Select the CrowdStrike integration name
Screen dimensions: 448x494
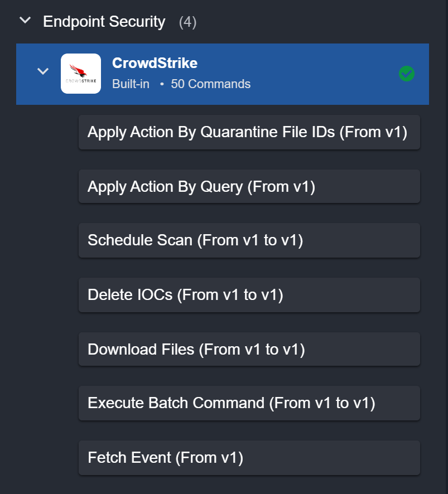(x=155, y=63)
